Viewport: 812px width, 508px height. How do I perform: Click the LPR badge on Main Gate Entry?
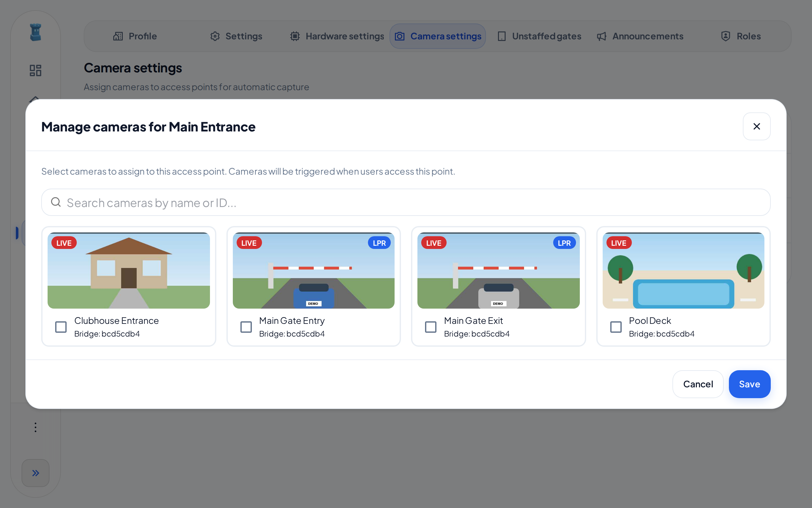click(x=379, y=243)
